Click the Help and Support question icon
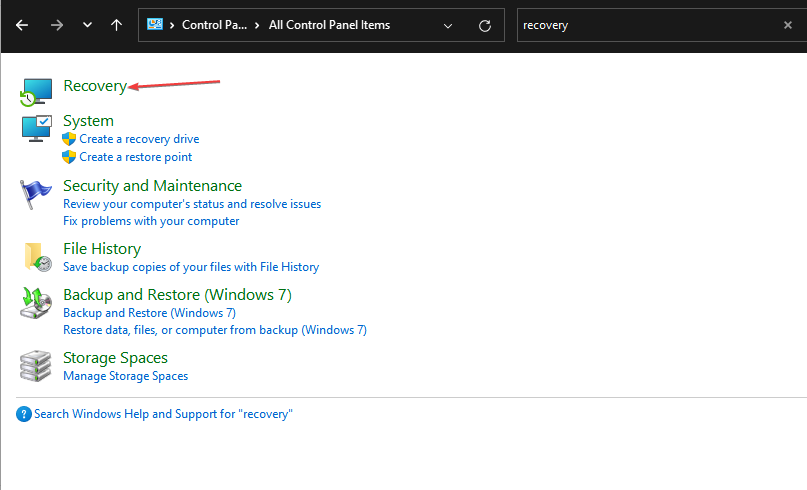 pos(24,414)
